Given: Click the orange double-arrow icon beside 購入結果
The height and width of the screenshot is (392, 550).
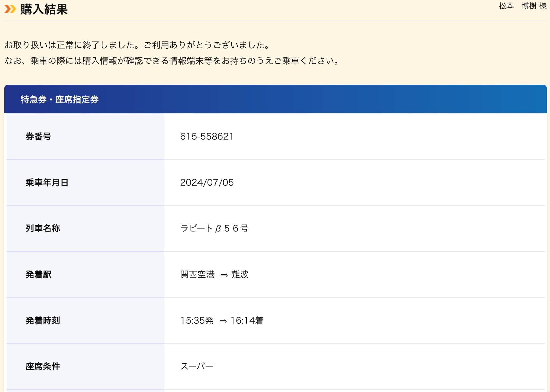Looking at the screenshot, I should pos(10,9).
